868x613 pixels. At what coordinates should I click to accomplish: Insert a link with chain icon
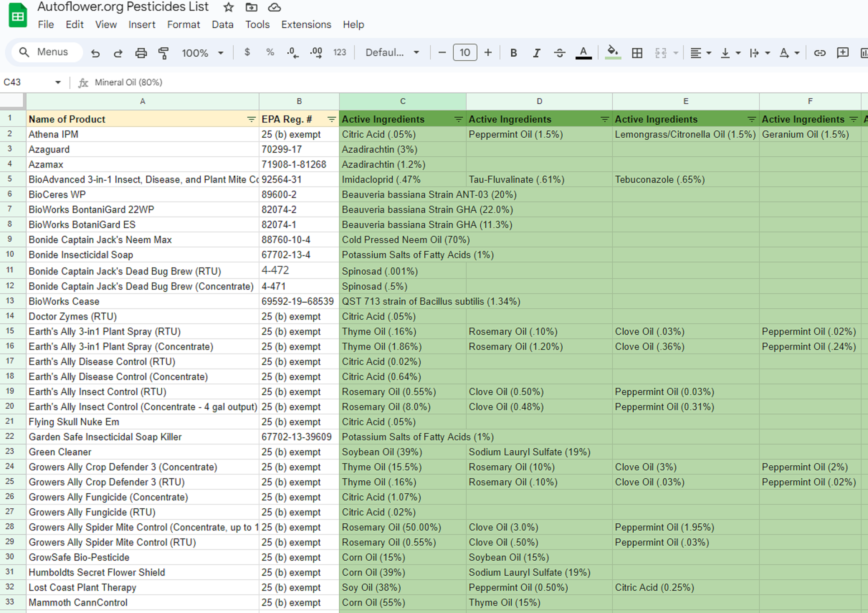[x=819, y=53]
